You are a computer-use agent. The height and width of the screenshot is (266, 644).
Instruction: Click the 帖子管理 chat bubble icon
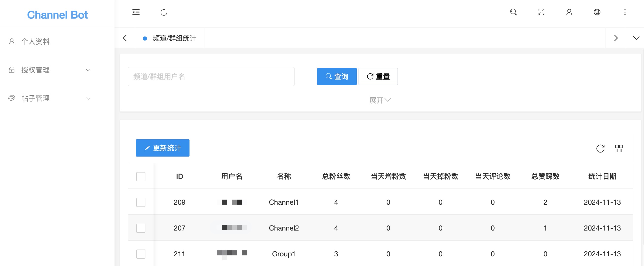[x=12, y=98]
